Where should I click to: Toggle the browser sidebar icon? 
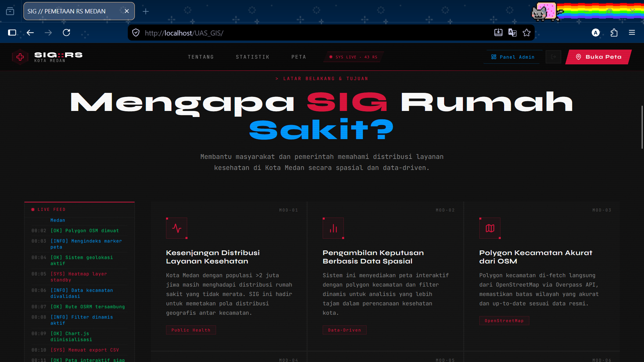point(12,33)
